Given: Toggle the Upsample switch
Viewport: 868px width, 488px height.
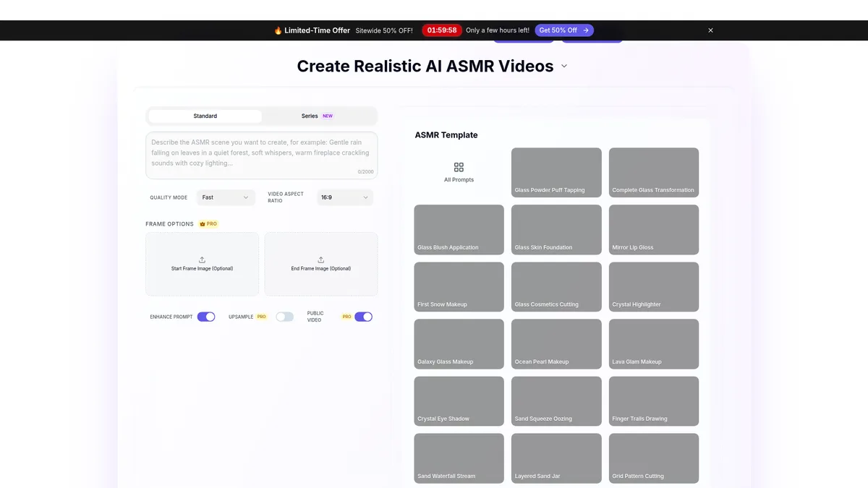Looking at the screenshot, I should coord(285,317).
